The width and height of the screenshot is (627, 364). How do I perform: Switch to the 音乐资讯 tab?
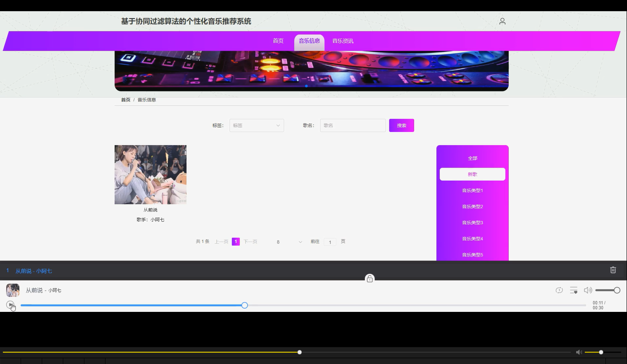[342, 41]
